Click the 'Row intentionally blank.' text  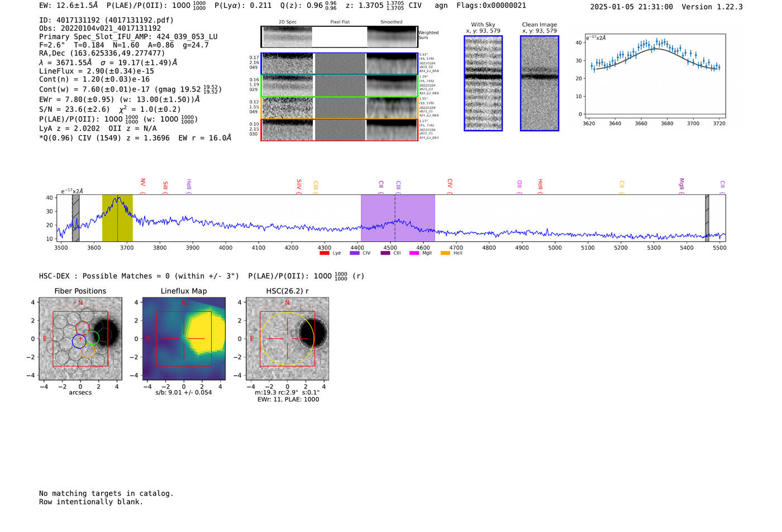[x=91, y=502]
